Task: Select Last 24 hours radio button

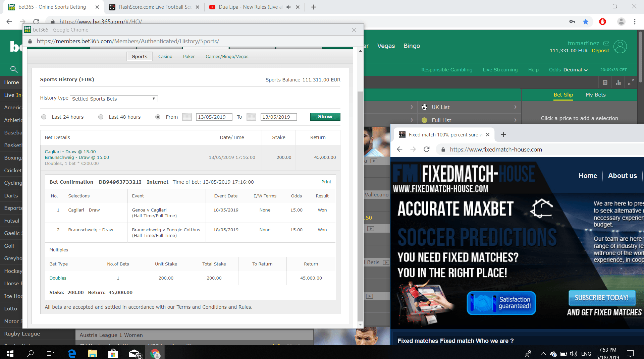Action: pyautogui.click(x=44, y=117)
